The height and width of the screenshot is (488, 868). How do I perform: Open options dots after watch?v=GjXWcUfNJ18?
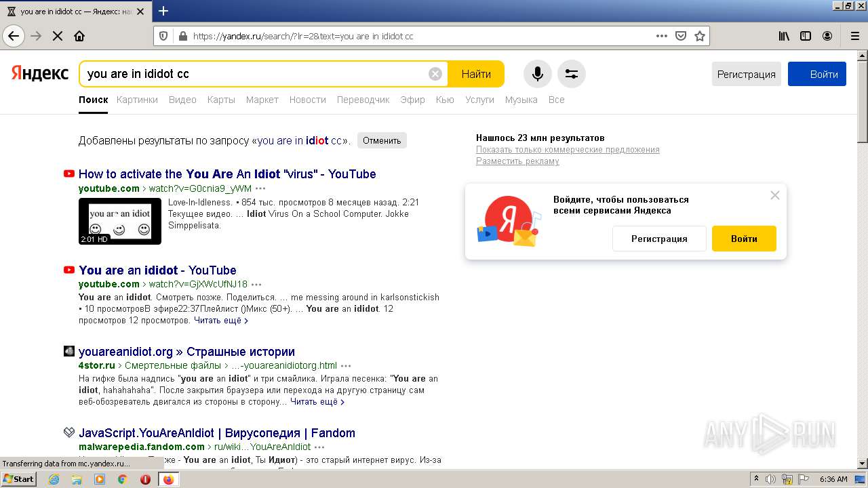256,284
